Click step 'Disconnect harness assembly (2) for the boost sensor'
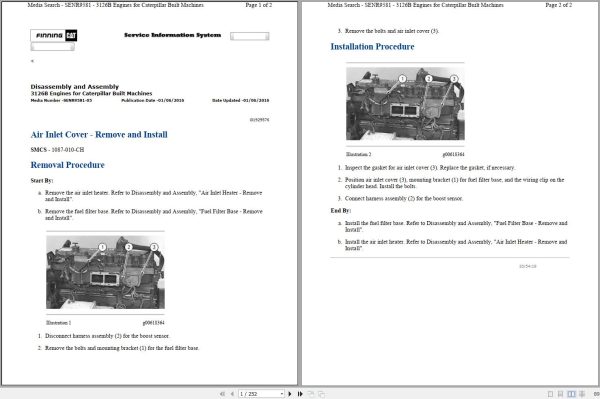This screenshot has width=600, height=399. point(107,335)
